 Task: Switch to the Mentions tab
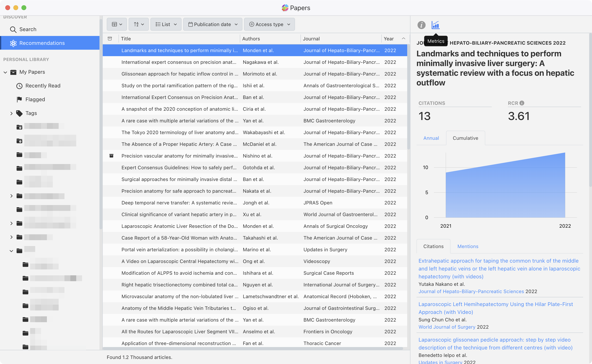point(468,246)
